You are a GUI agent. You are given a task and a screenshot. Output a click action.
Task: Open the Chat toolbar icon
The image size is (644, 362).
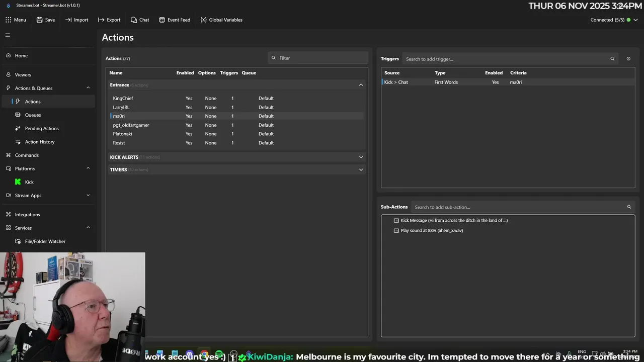click(133, 20)
